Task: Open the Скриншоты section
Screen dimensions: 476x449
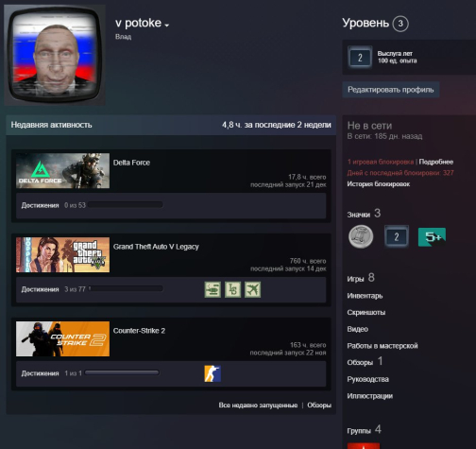Action: pyautogui.click(x=366, y=313)
